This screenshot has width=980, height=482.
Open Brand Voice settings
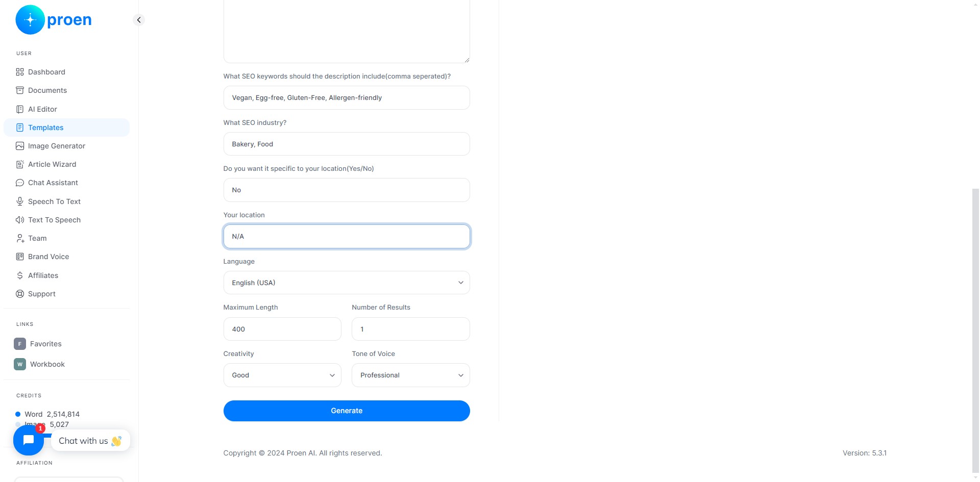[66, 257]
